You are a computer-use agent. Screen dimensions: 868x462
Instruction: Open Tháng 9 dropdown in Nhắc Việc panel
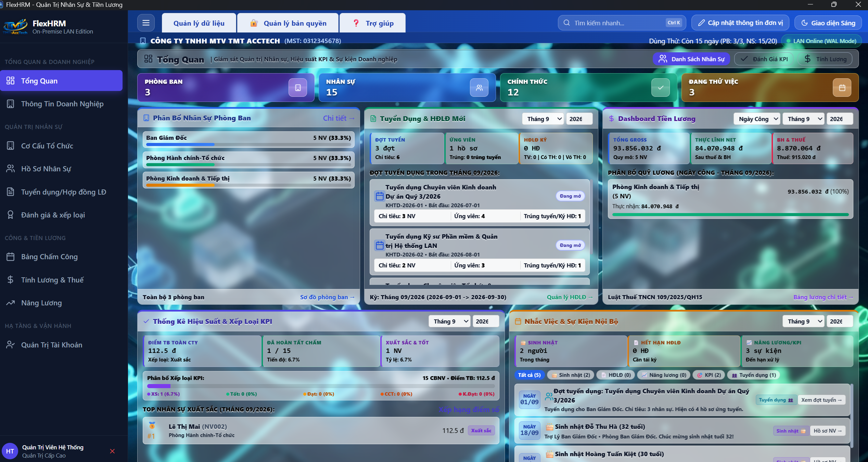pos(804,321)
